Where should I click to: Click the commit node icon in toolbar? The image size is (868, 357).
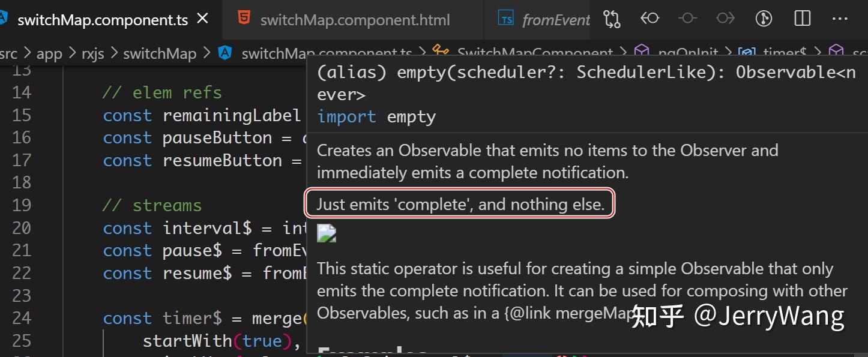[x=687, y=19]
